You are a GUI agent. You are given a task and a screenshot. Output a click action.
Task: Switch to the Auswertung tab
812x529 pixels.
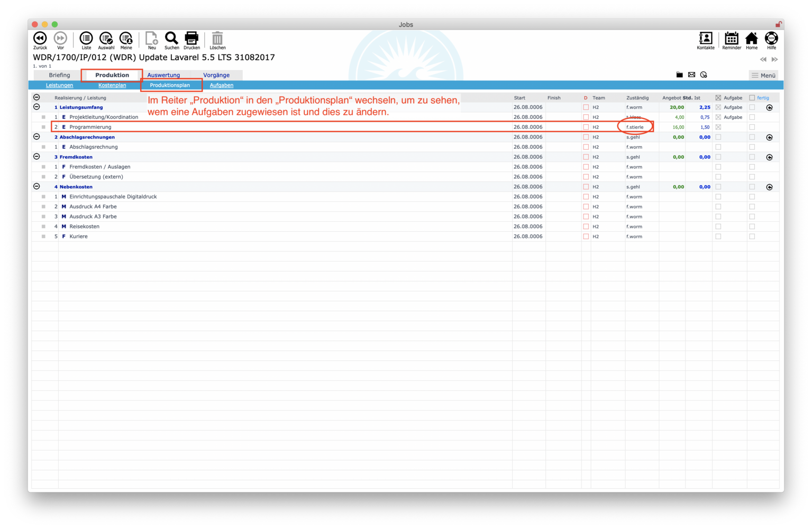pos(163,75)
